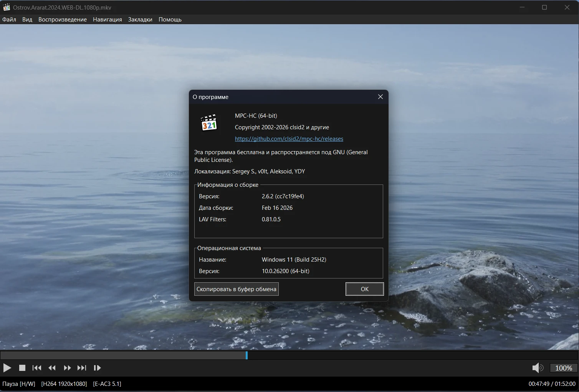Open the Навигация menu

108,20
